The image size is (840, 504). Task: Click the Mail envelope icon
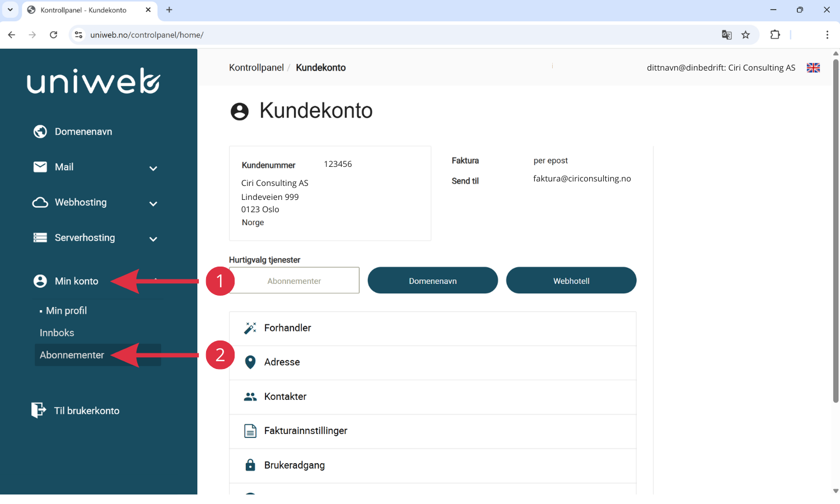click(40, 167)
